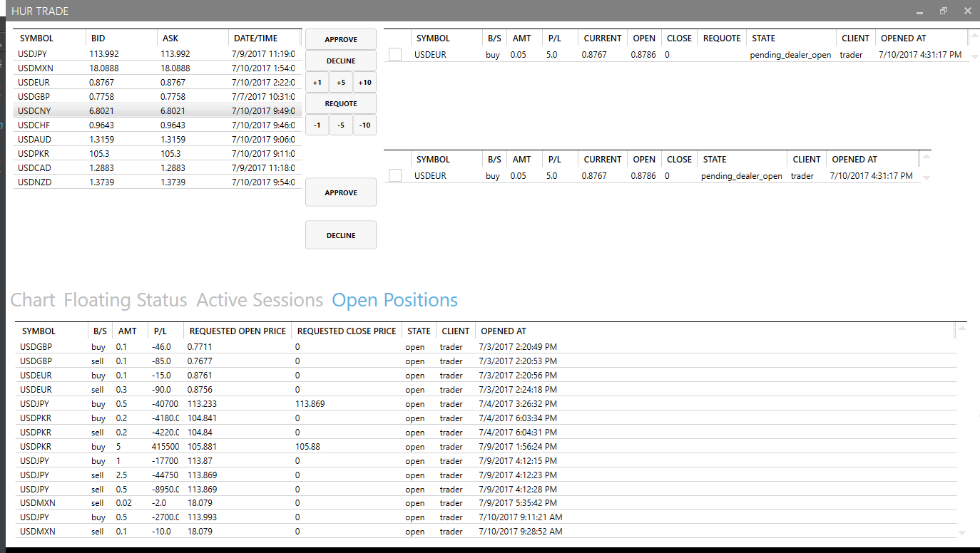Sort quotes by ASK column header
980x553 pixels.
(x=193, y=38)
